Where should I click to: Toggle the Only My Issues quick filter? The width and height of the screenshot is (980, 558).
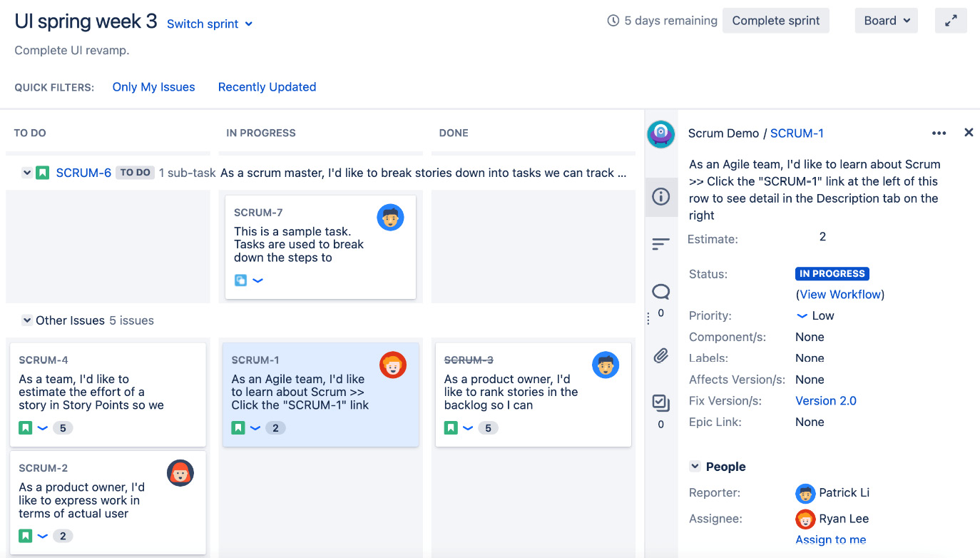153,87
